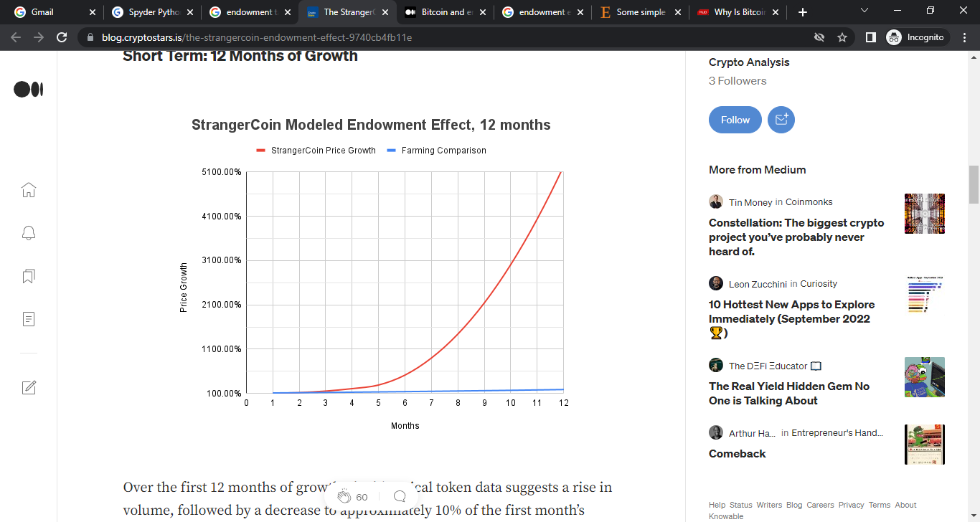The height and width of the screenshot is (522, 980).
Task: Click the StrangerCoin Modeled Endowment Effect chart
Action: point(371,275)
